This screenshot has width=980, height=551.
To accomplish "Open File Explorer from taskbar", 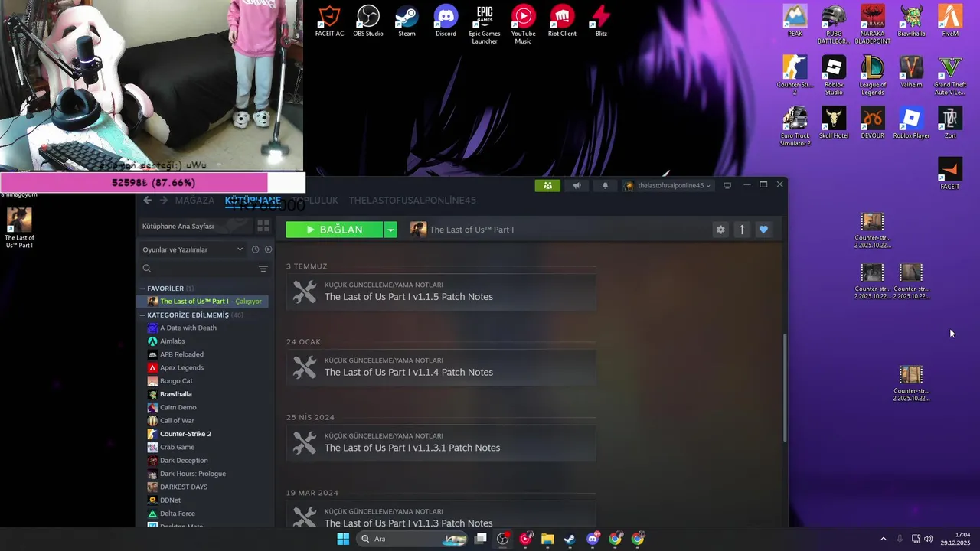I will coord(547,539).
